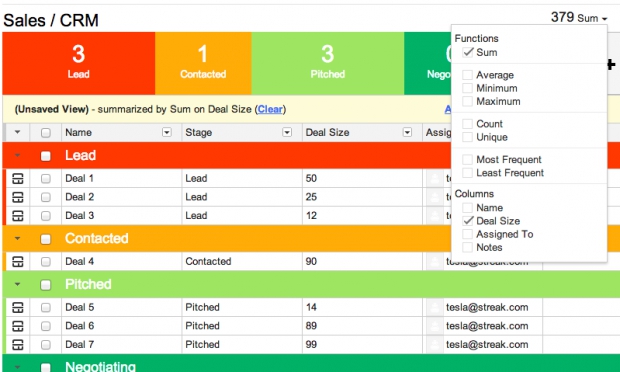This screenshot has height=372, width=620.
Task: Click the Clear link in the view banner
Action: pyautogui.click(x=270, y=109)
